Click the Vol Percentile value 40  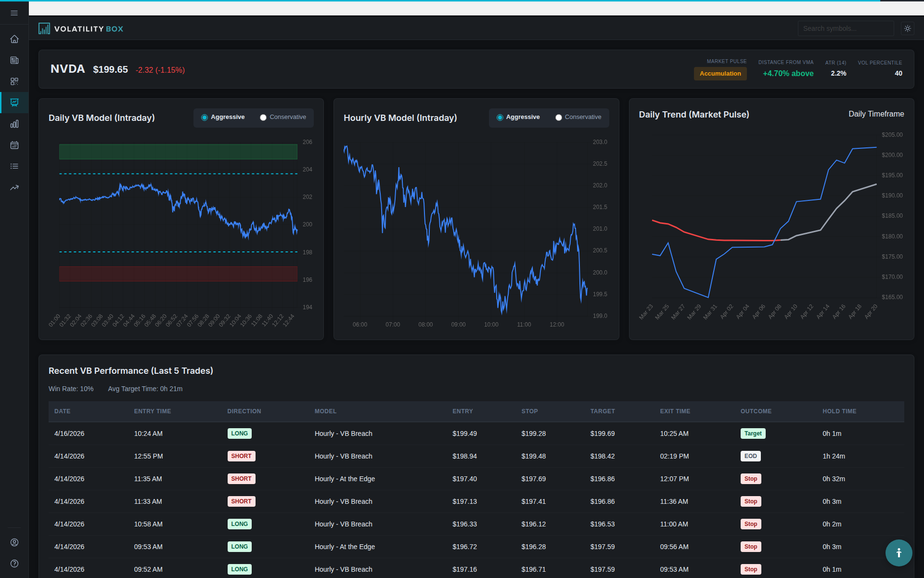pos(898,73)
